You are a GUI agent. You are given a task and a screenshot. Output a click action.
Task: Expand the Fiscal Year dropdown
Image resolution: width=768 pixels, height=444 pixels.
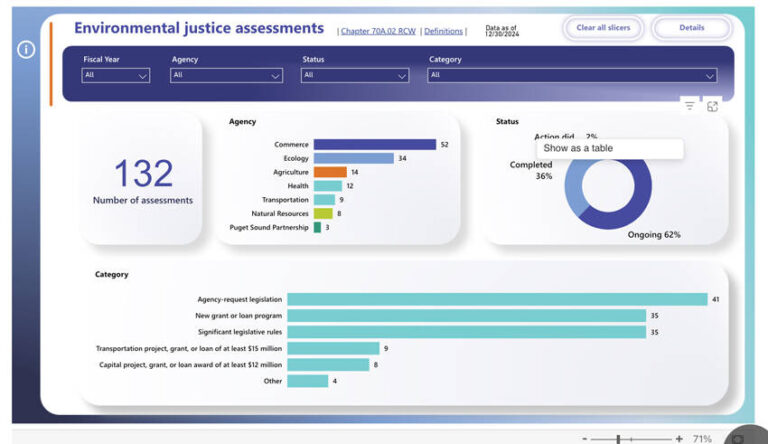click(x=116, y=75)
